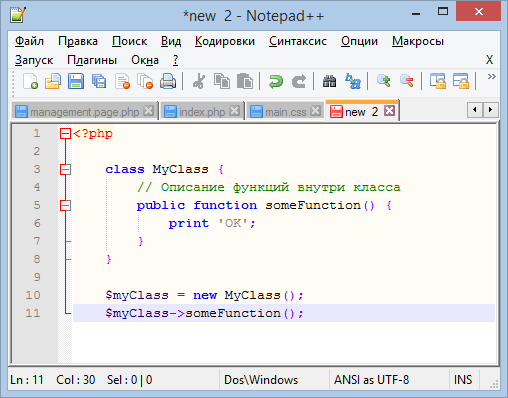Copy selection with toolbar Copy icon

tap(222, 81)
